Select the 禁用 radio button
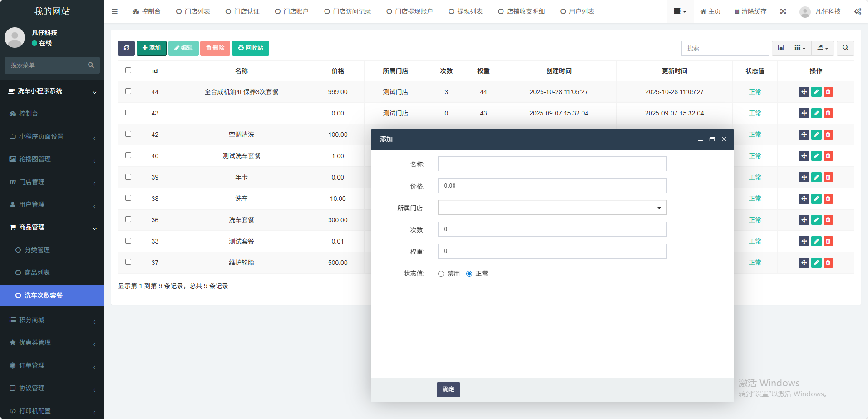 (441, 274)
